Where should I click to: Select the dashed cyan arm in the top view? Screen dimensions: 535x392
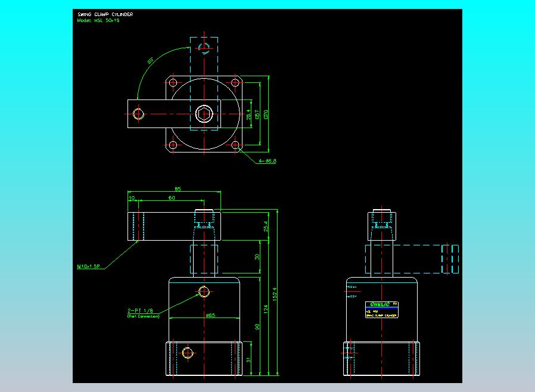point(204,83)
